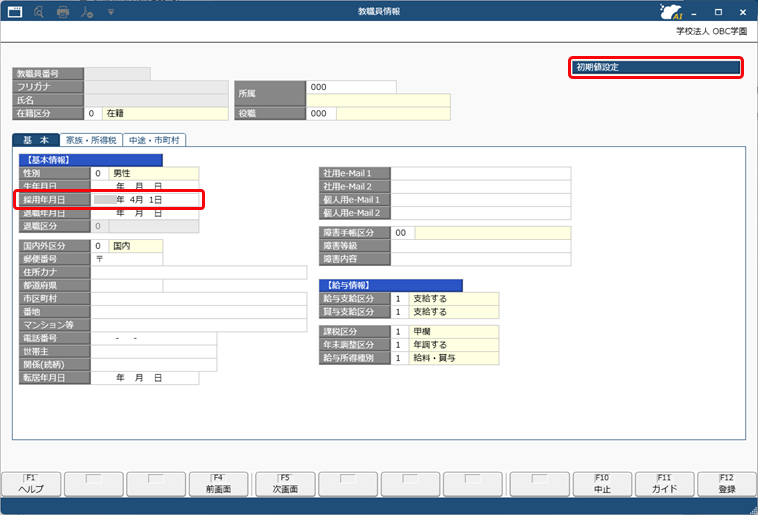Click the PDF export icon
This screenshot has height=515, width=758.
(87, 11)
